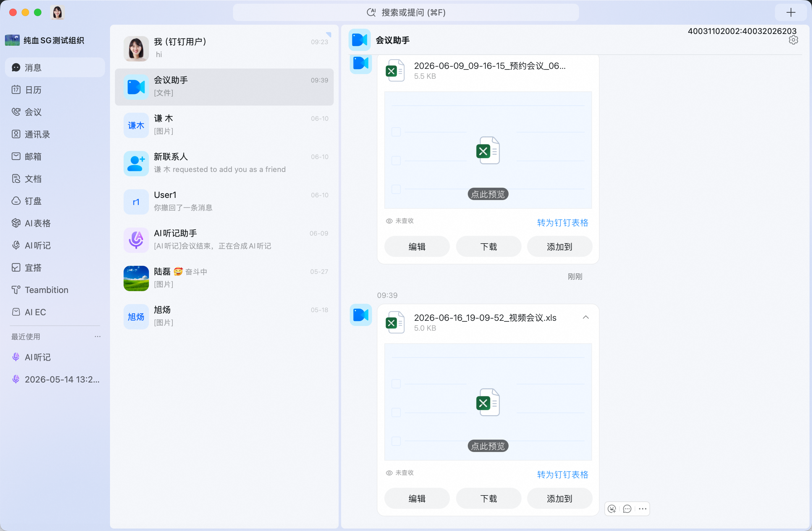
Task: Open file 2026-06-09_09-16-15_预约会议
Action: point(490,66)
